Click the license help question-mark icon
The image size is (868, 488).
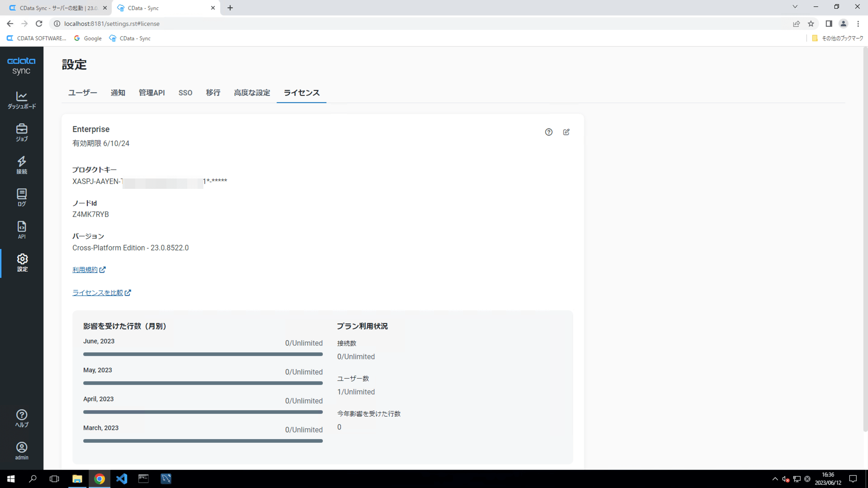pos(548,132)
